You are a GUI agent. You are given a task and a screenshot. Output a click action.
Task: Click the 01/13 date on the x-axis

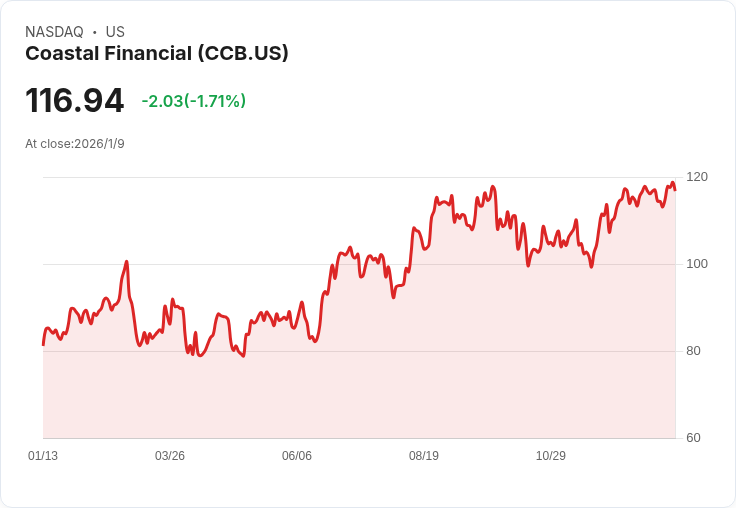[43, 456]
